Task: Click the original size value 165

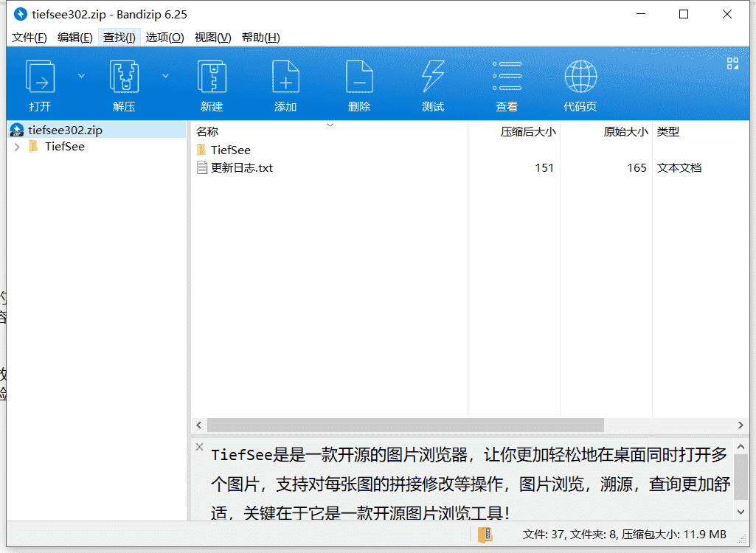Action: pos(637,168)
